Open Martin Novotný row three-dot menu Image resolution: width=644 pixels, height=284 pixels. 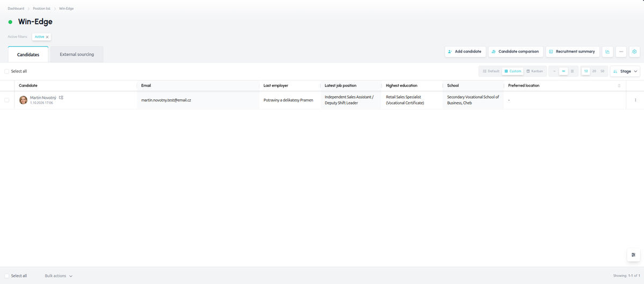(x=635, y=100)
